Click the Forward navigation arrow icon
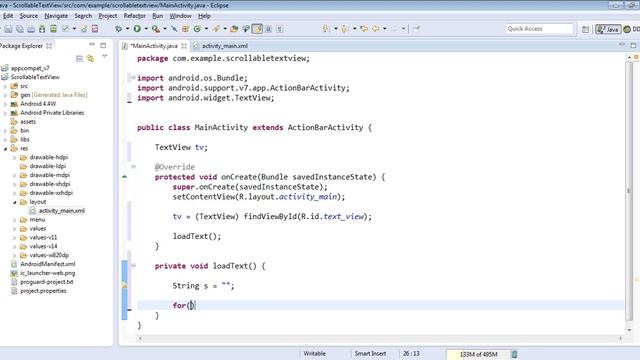The height and width of the screenshot is (360, 640). click(x=395, y=29)
